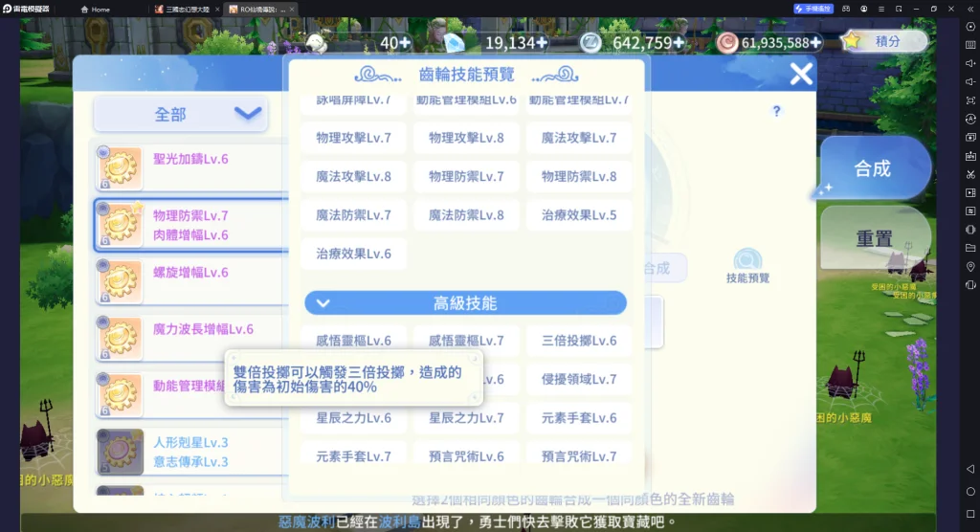Image resolution: width=980 pixels, height=532 pixels.
Task: Select 治療效果Lv.6 skill tile
Action: (x=354, y=254)
